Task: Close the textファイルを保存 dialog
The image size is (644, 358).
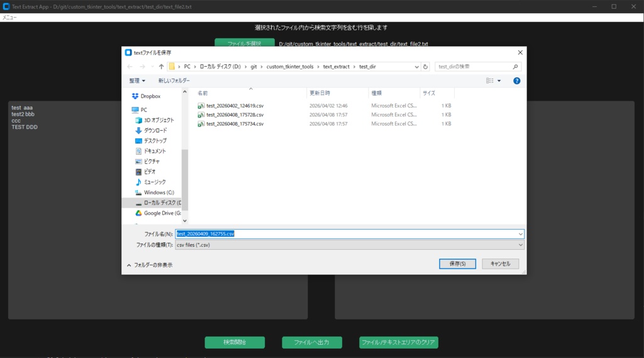Action: pos(520,53)
